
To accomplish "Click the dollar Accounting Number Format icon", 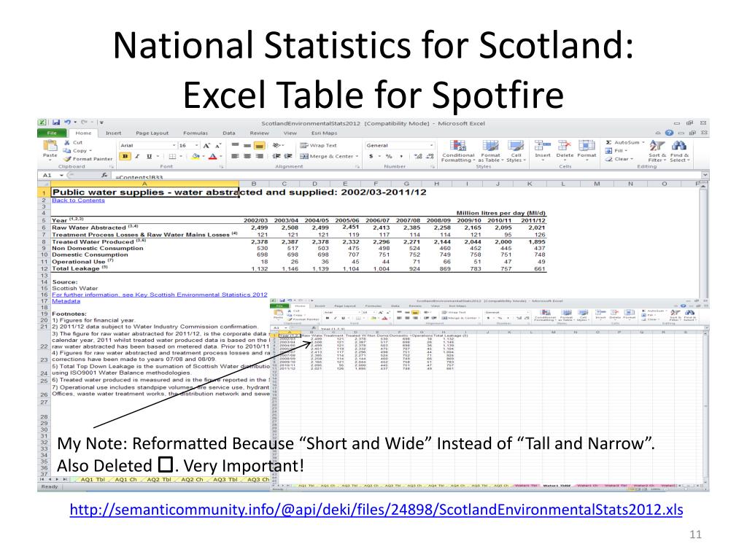I will pos(371,156).
